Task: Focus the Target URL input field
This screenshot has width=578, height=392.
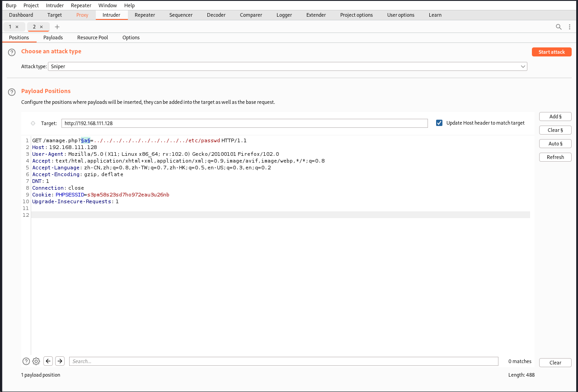Action: 244,123
